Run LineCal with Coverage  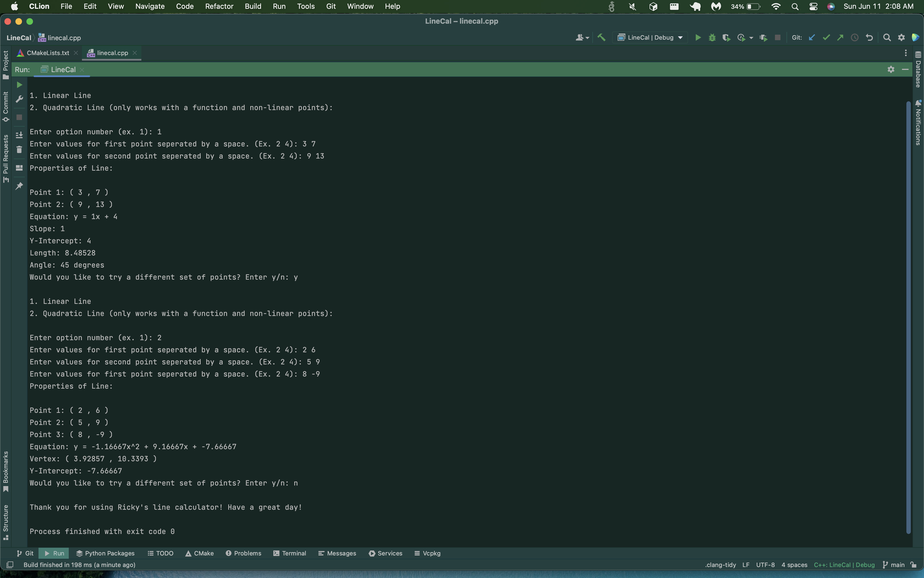726,37
